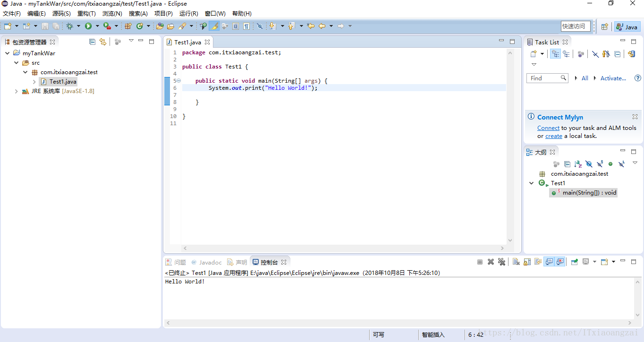
Task: Toggle Show Console on Standard Error change
Action: [x=560, y=262]
